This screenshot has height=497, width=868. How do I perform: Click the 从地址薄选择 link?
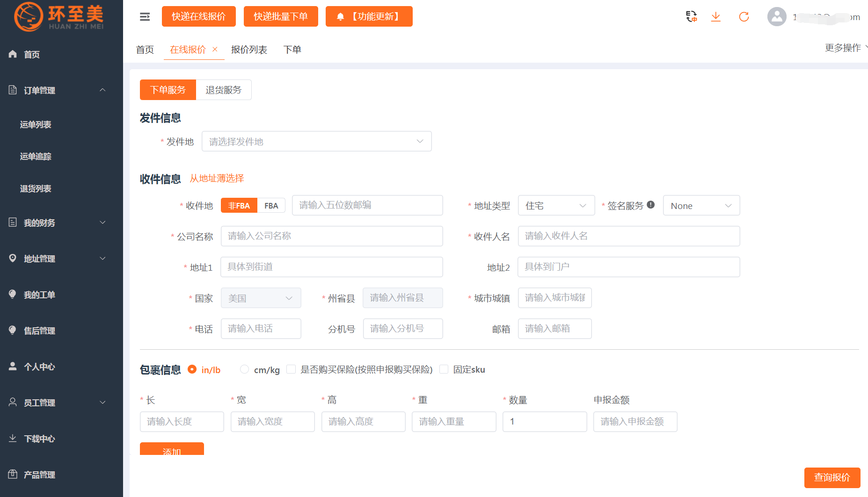pyautogui.click(x=217, y=178)
